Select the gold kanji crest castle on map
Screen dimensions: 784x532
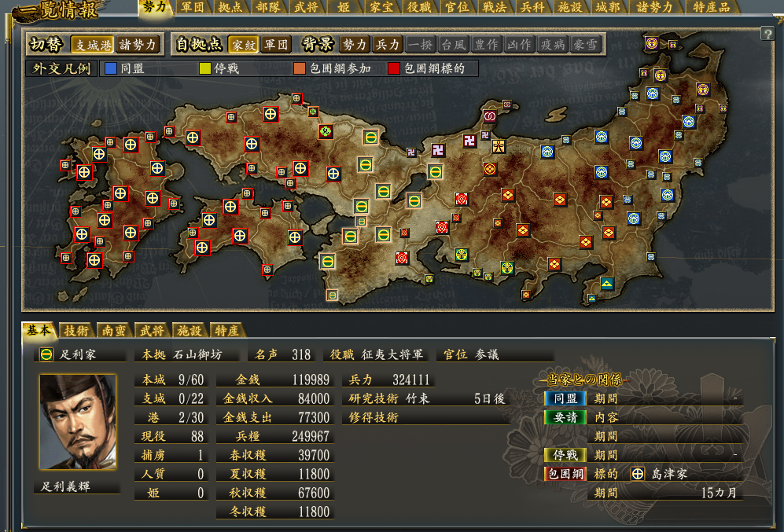(499, 146)
